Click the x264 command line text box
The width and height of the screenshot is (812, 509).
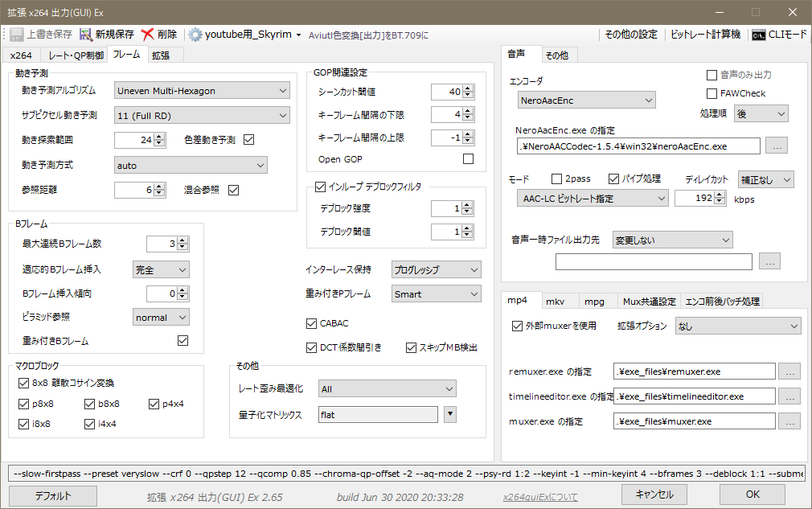(x=407, y=474)
